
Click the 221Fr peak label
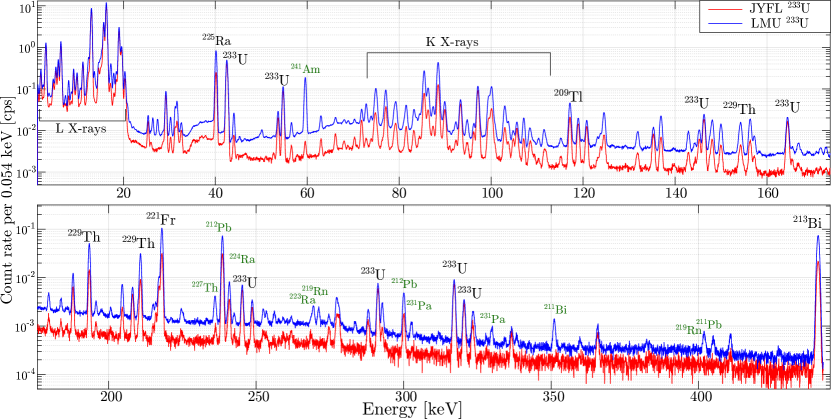tap(161, 219)
